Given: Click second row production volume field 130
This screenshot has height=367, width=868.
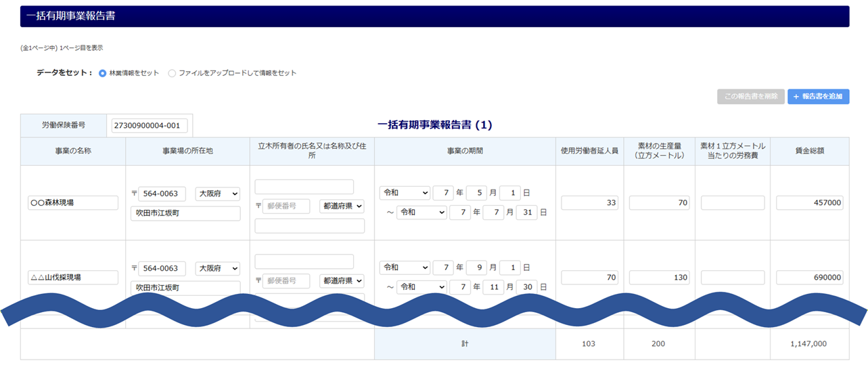Looking at the screenshot, I should pyautogui.click(x=659, y=277).
